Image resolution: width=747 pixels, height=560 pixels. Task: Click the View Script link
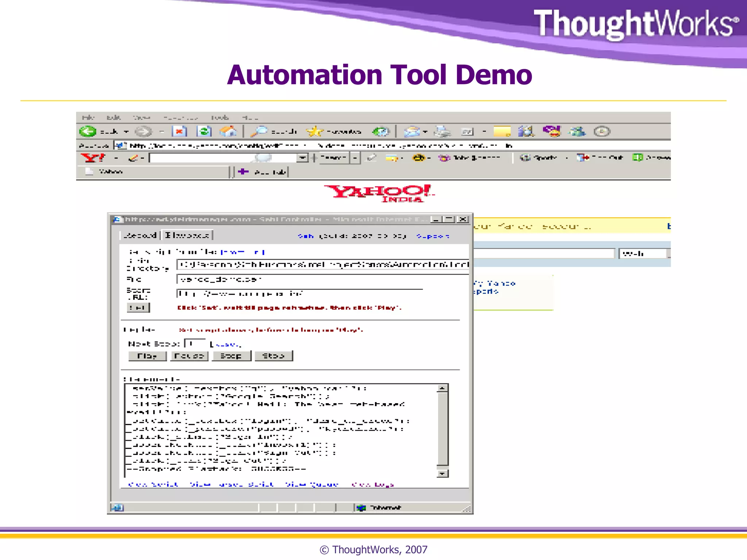click(153, 485)
